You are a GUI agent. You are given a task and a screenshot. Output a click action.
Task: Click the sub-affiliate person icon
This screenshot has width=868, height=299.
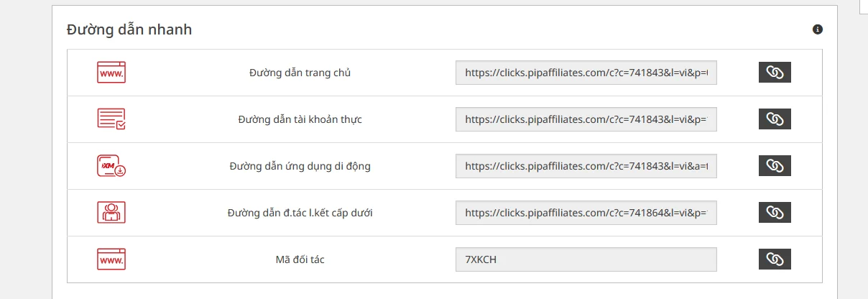(x=111, y=213)
